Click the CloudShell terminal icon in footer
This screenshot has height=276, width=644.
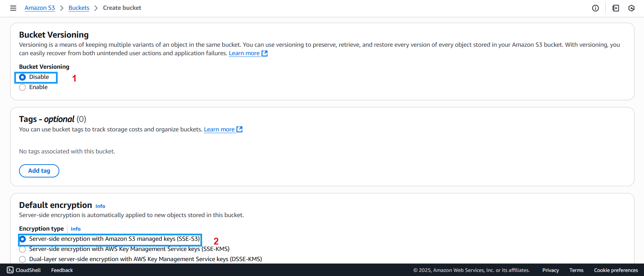[10, 270]
